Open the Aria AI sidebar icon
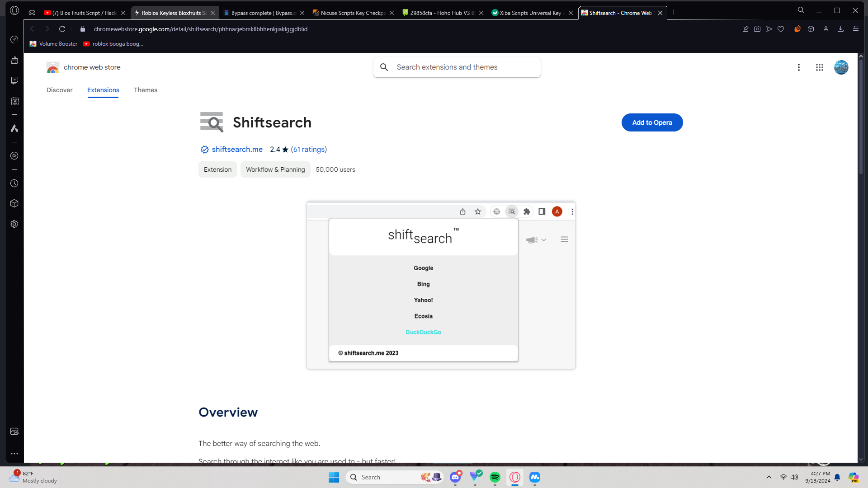This screenshot has height=488, width=868. point(14,128)
